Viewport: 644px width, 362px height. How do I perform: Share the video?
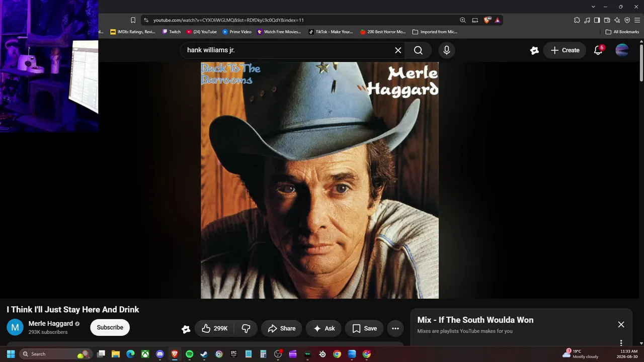click(281, 328)
